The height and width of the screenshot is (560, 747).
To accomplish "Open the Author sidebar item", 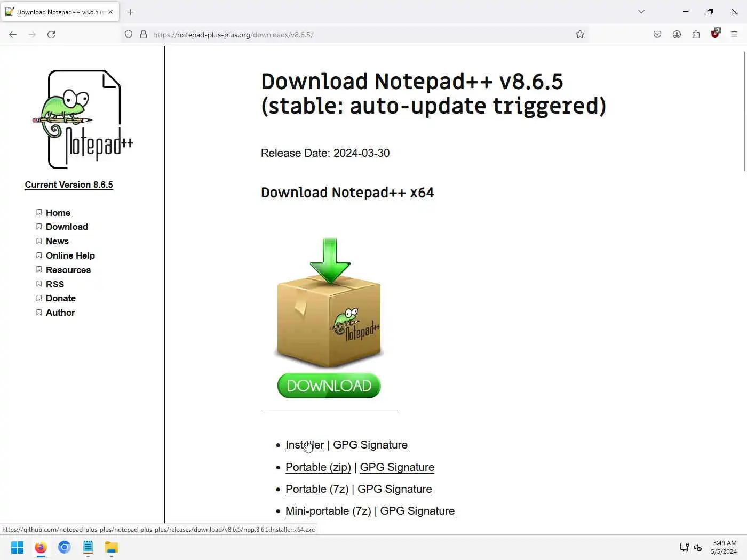I will tap(60, 313).
